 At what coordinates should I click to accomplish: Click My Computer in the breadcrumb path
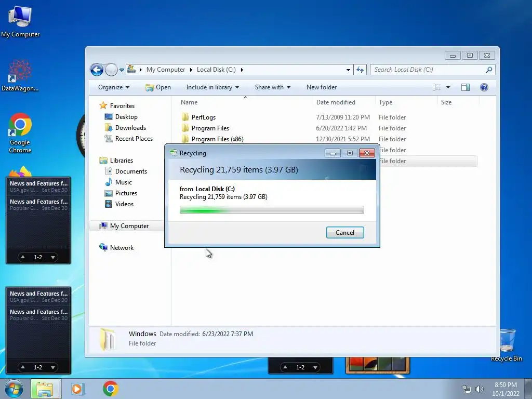(166, 70)
